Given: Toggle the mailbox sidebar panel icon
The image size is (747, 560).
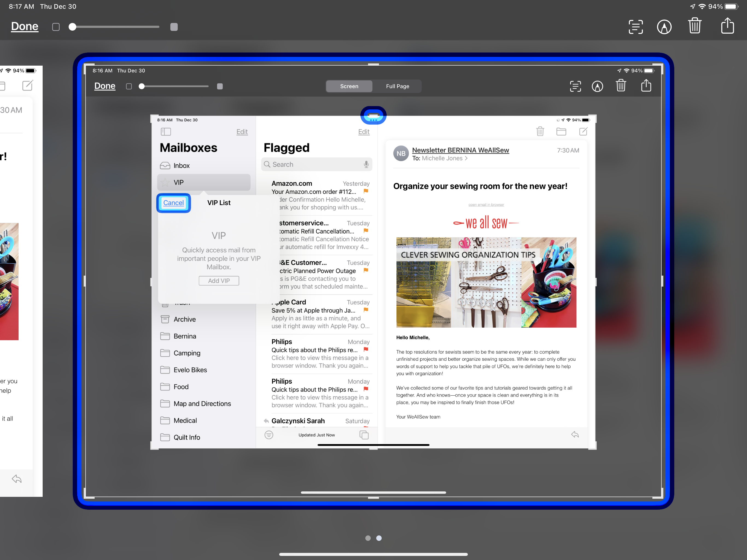Looking at the screenshot, I should pos(166,132).
